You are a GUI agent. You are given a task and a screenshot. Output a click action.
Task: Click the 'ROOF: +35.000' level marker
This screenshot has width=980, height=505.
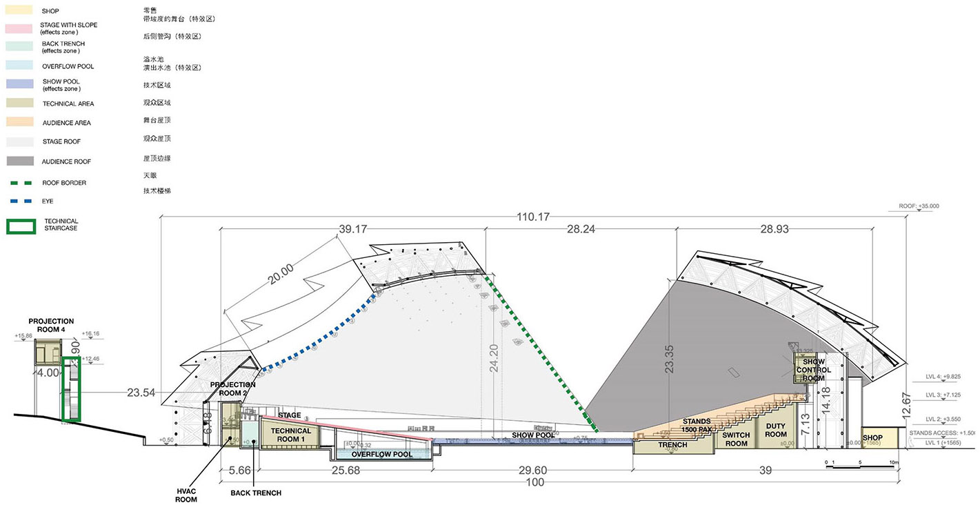919,206
